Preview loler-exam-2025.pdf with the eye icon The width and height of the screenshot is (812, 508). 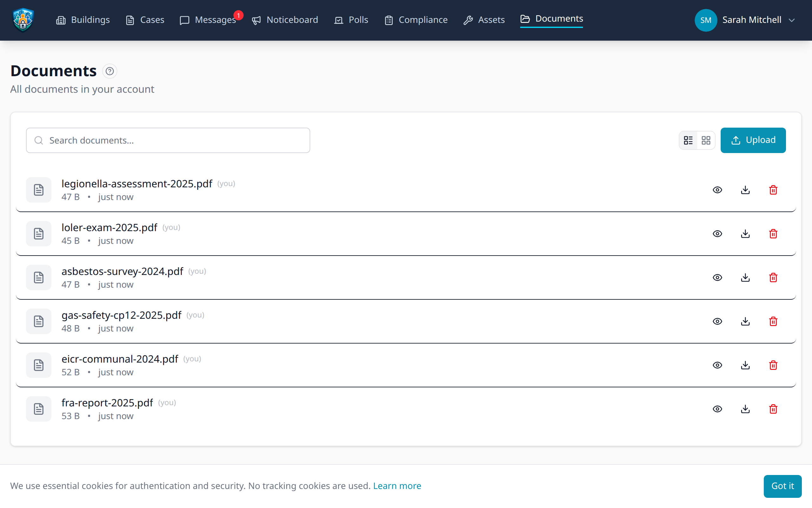[717, 234]
